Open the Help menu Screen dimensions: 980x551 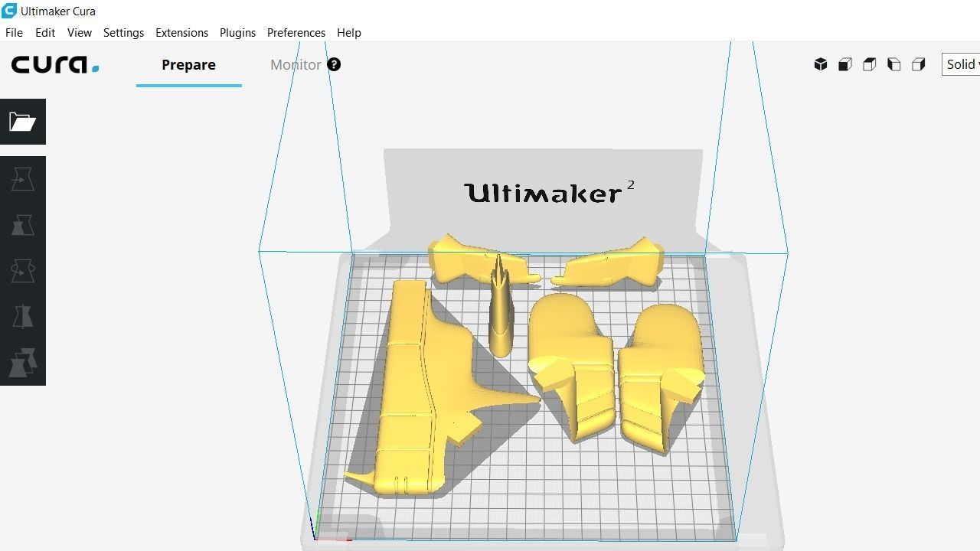(349, 33)
